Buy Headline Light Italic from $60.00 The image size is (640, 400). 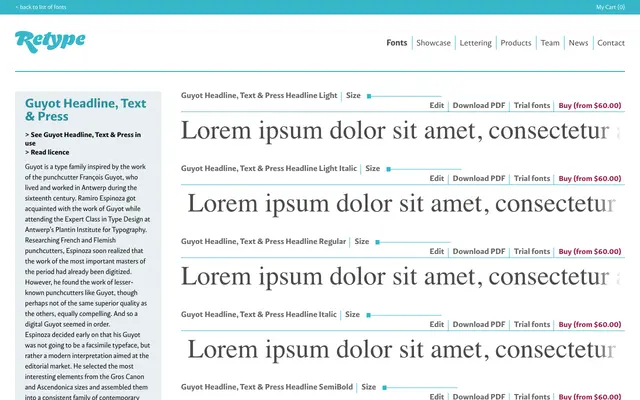pos(590,178)
